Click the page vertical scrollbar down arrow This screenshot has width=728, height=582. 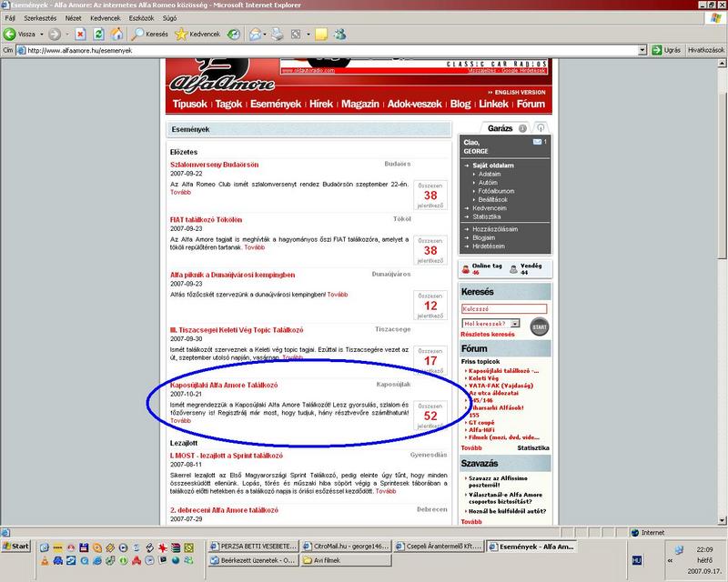click(x=723, y=520)
